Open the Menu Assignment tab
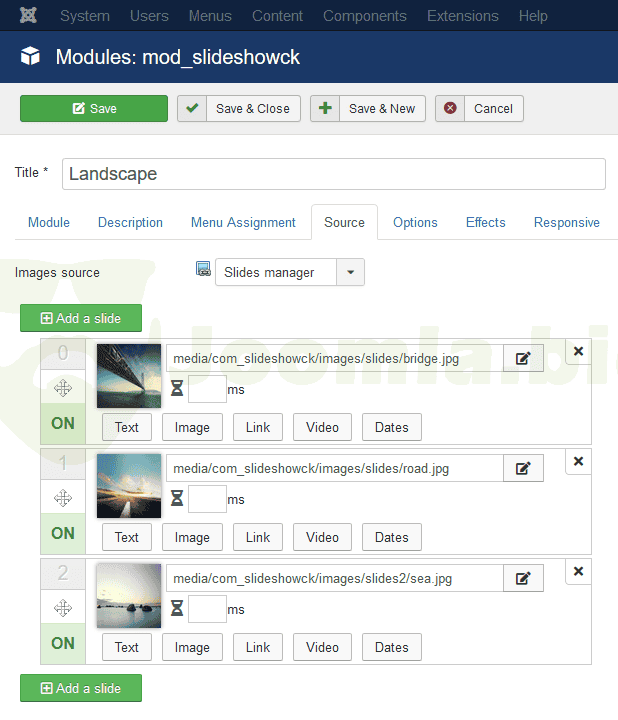The height and width of the screenshot is (720, 618). tap(243, 222)
